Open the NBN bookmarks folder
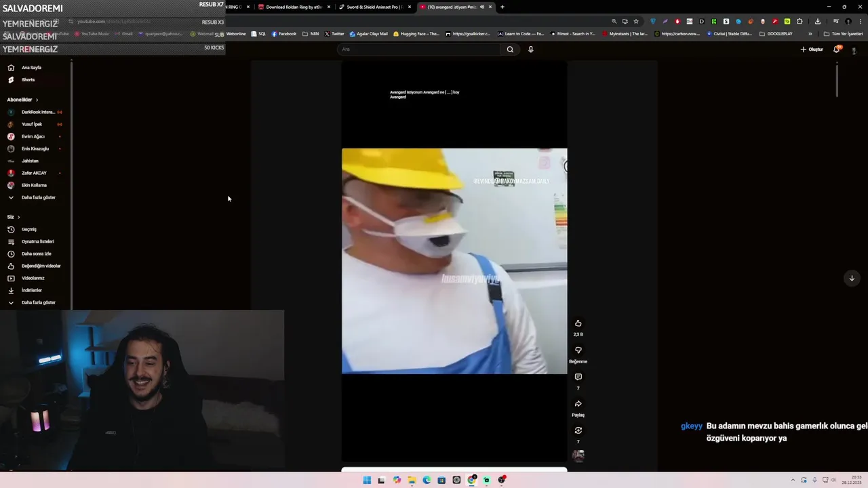 point(311,34)
